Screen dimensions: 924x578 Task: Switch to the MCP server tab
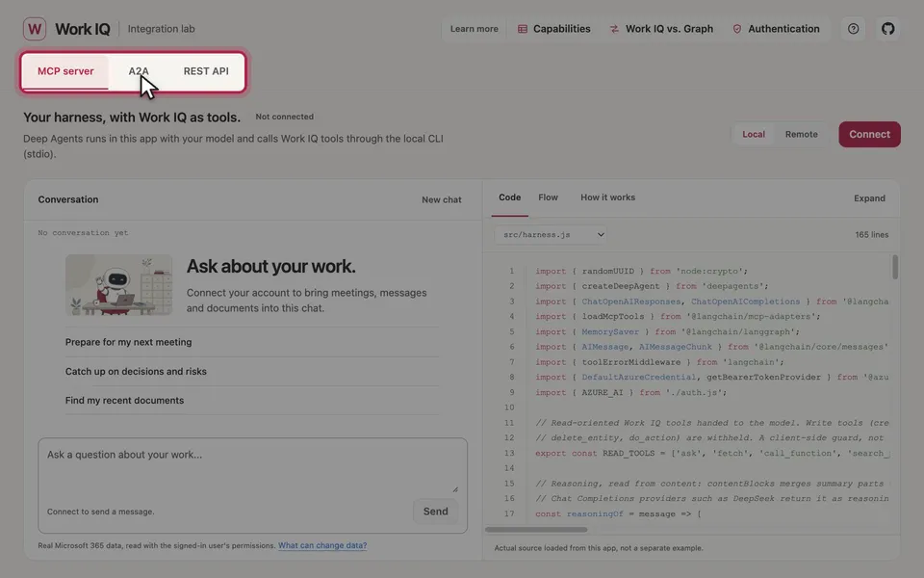65,71
